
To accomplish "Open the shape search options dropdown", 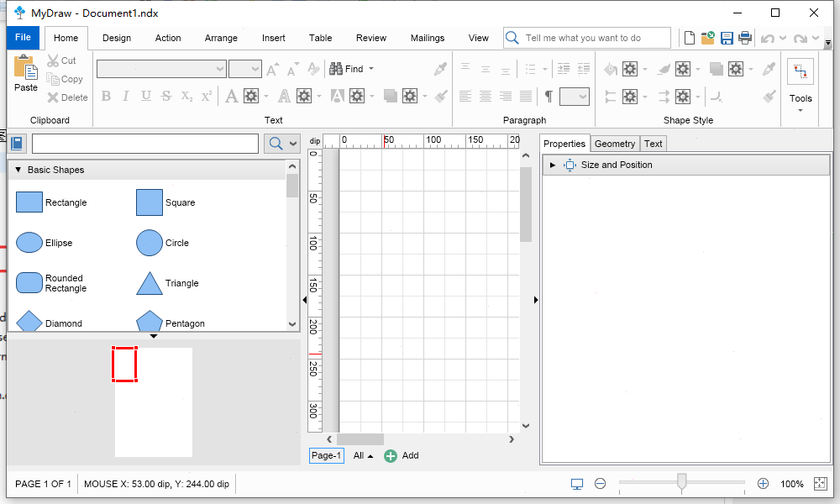I will point(293,144).
